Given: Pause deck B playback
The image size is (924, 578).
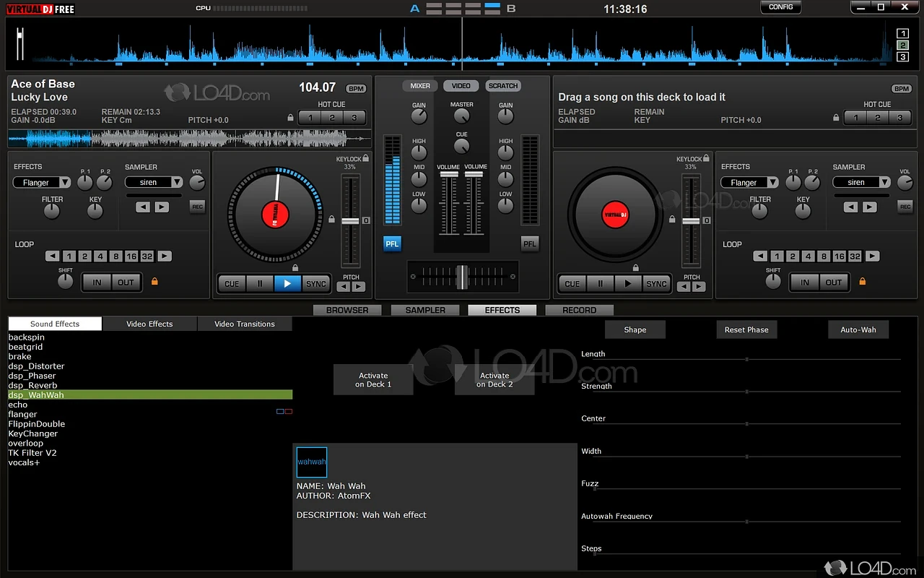Looking at the screenshot, I should pyautogui.click(x=600, y=284).
